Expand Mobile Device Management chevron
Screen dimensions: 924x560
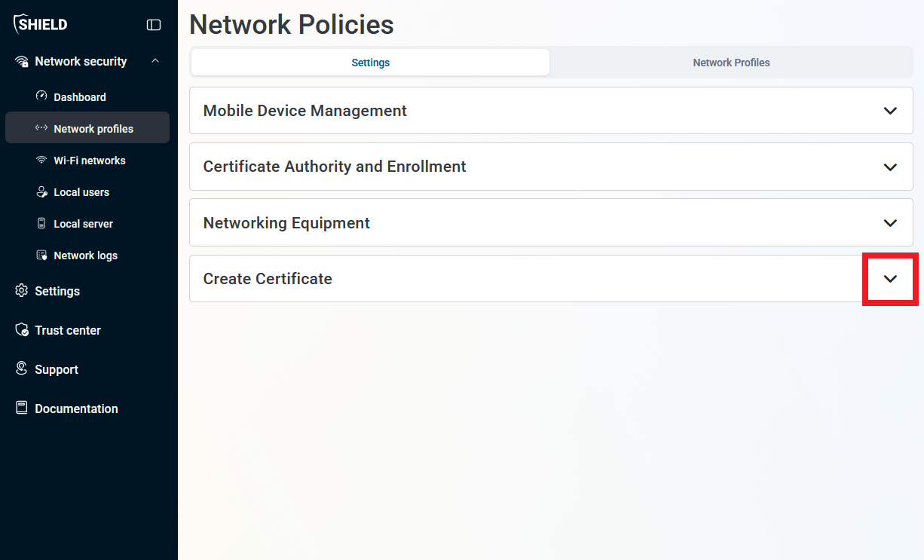(x=890, y=111)
